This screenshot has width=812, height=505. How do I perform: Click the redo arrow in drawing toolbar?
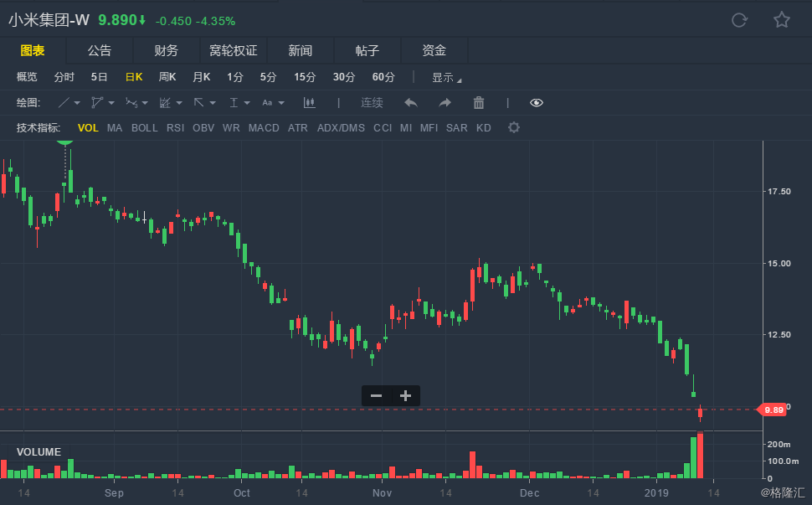click(445, 102)
